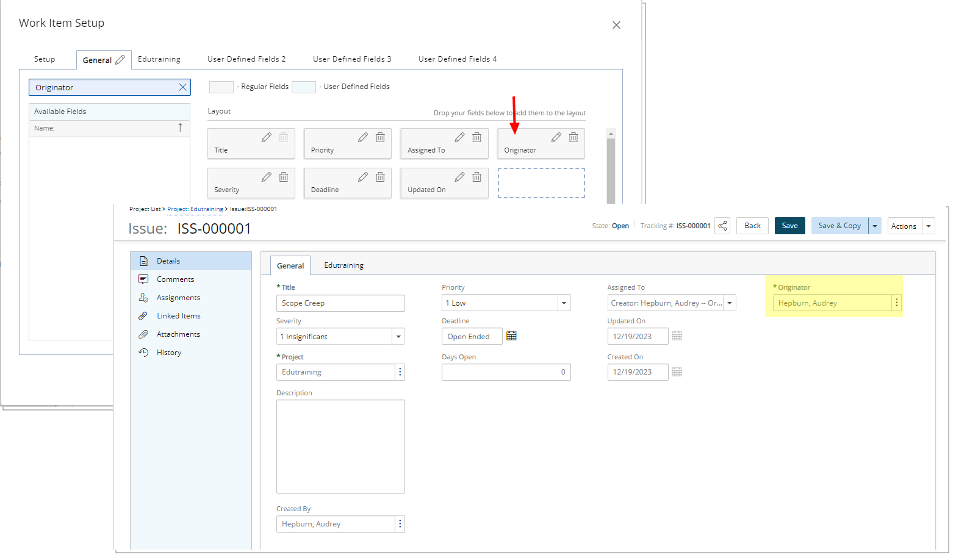Open the Edutraining tab in issue form
Screen dimensions: 956x560
tap(343, 265)
